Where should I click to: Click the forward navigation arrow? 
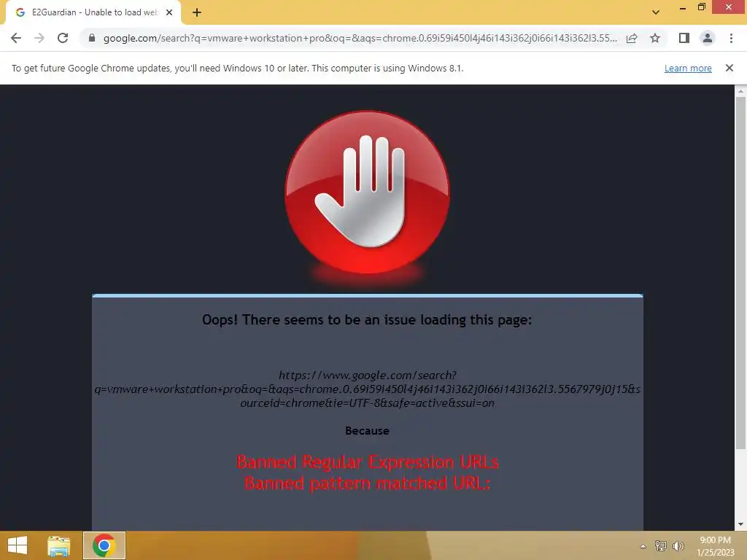39,38
